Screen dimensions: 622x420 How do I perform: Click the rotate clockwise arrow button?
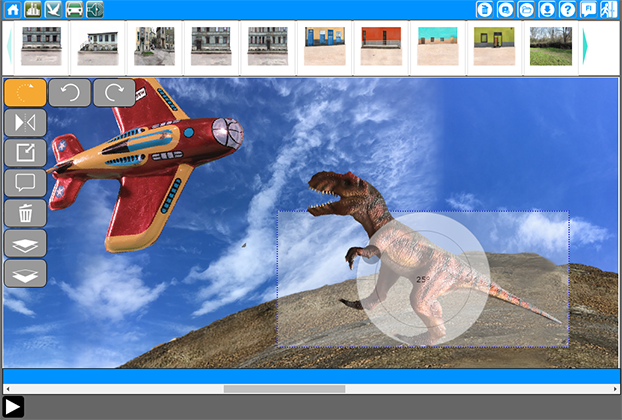(114, 93)
